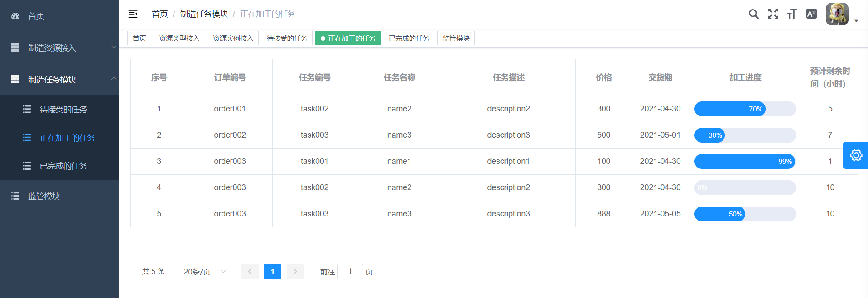Viewport: 868px width, 298px height.
Task: Open the 待接受的任务 tab
Action: pyautogui.click(x=287, y=38)
